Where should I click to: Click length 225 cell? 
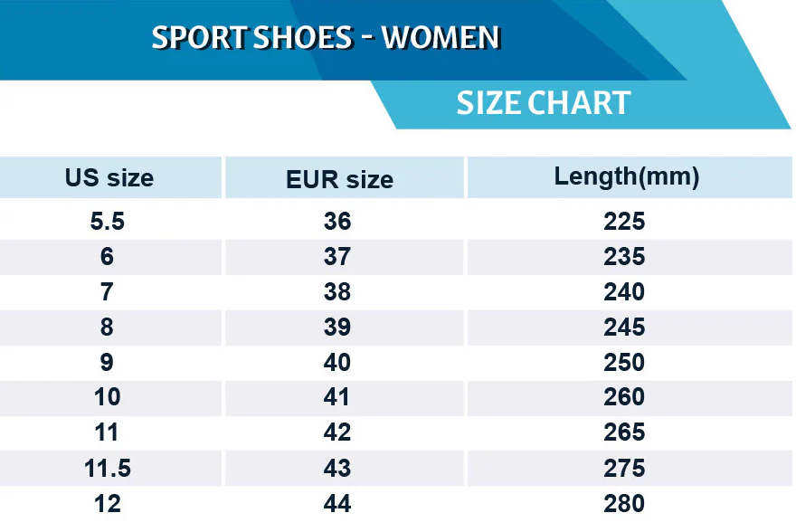pos(624,222)
